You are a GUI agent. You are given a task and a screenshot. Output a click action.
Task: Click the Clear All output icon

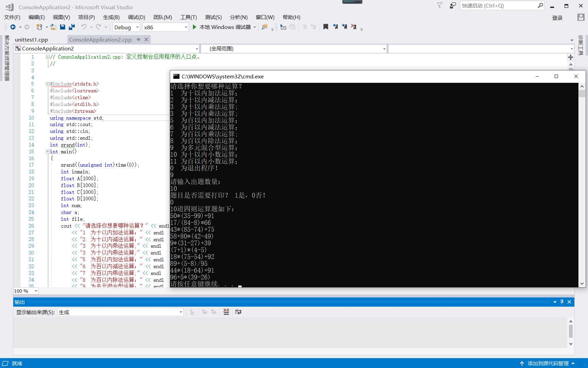226,312
